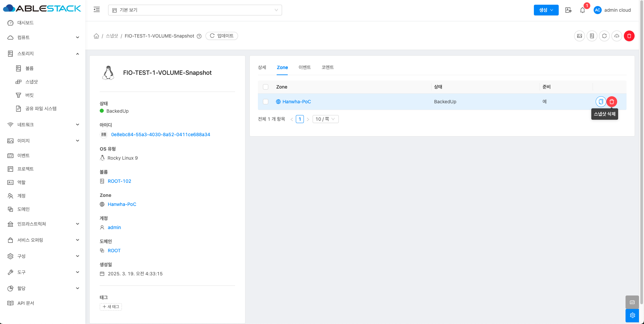Open the notifications bell
This screenshot has height=324, width=644.
point(583,10)
